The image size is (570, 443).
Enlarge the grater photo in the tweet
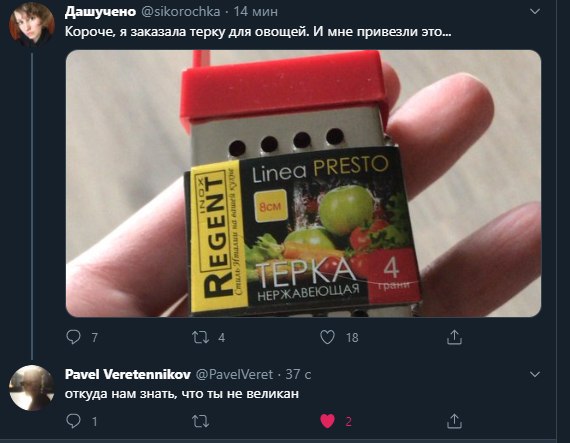click(x=304, y=184)
